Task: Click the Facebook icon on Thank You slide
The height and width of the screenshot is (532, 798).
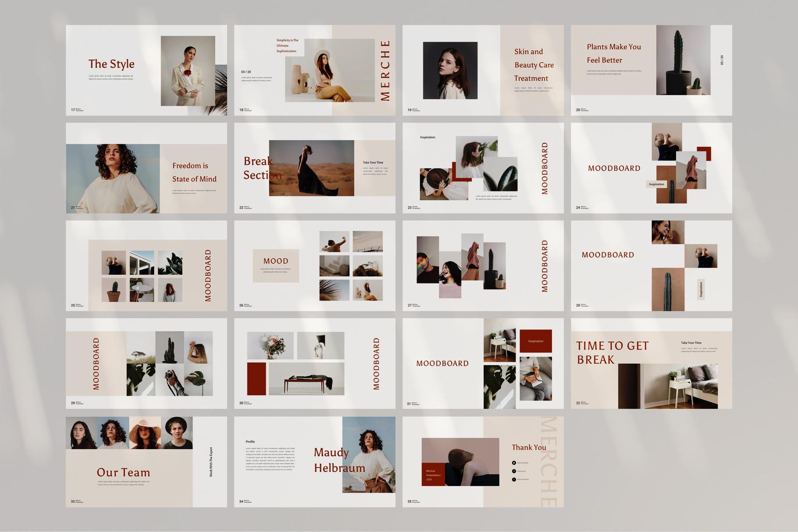Action: (514, 479)
